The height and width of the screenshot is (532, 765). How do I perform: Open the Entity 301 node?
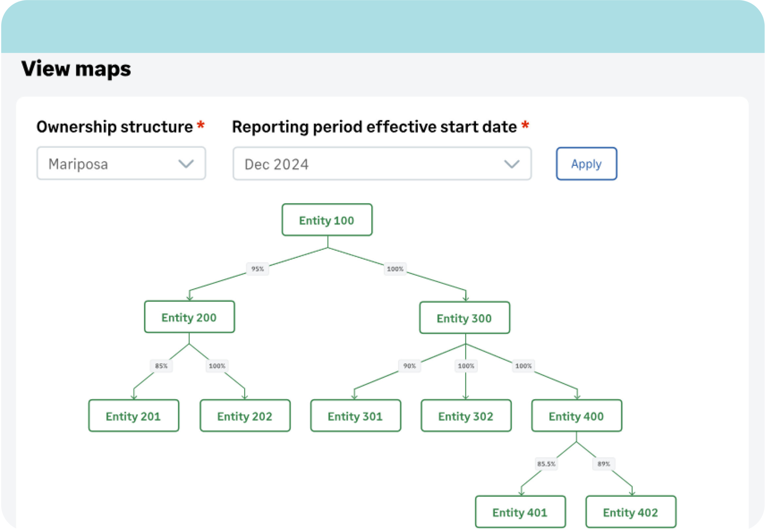pyautogui.click(x=356, y=416)
